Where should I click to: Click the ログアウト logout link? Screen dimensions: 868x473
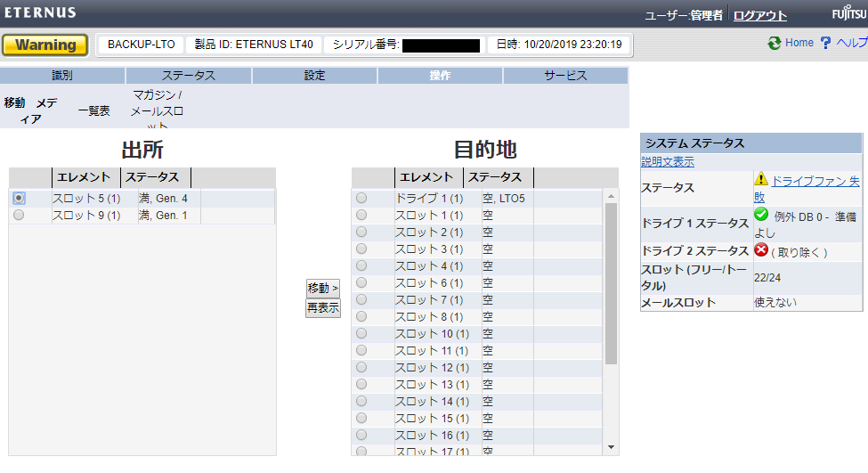point(760,15)
